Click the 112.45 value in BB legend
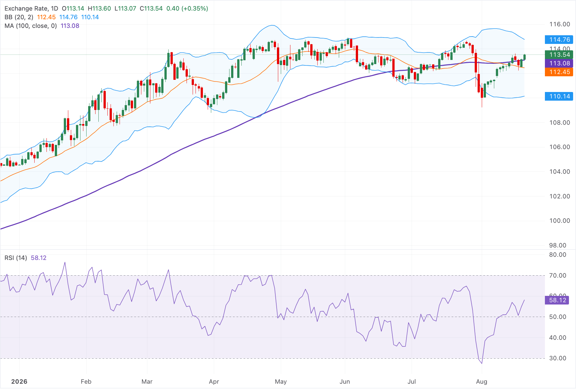The width and height of the screenshot is (576, 392). coord(46,17)
